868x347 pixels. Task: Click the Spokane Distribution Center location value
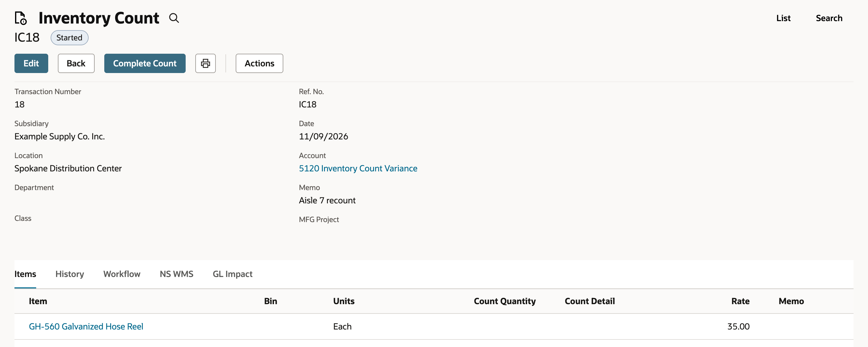(68, 168)
